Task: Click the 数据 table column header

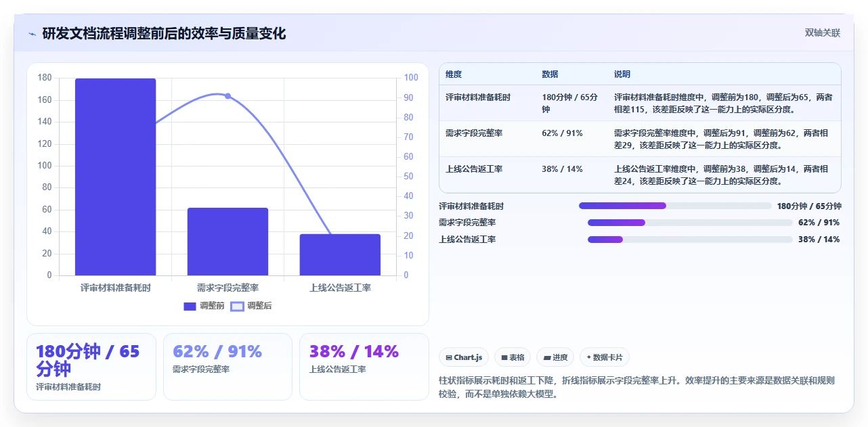Action: pyautogui.click(x=550, y=74)
